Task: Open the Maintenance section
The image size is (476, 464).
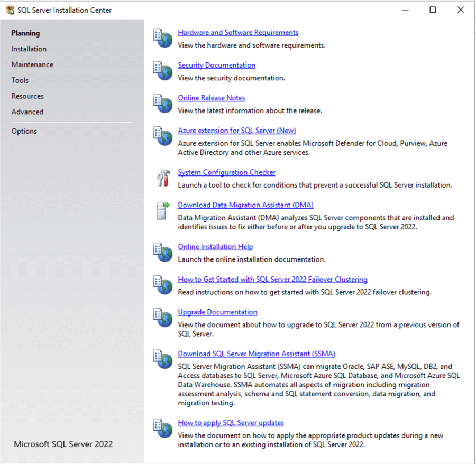Action: (32, 64)
